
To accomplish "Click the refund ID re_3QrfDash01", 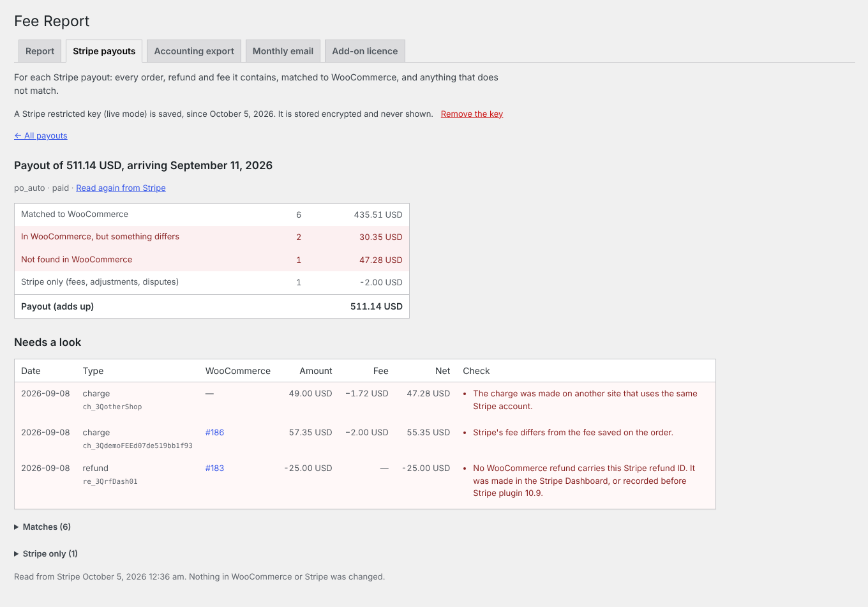I will click(110, 482).
